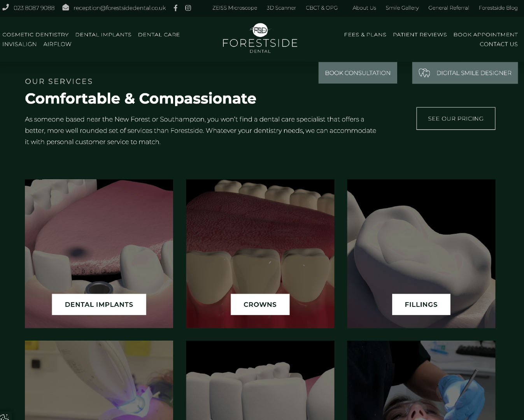Open the Facebook icon link
Image resolution: width=524 pixels, height=420 pixels.
click(x=175, y=8)
